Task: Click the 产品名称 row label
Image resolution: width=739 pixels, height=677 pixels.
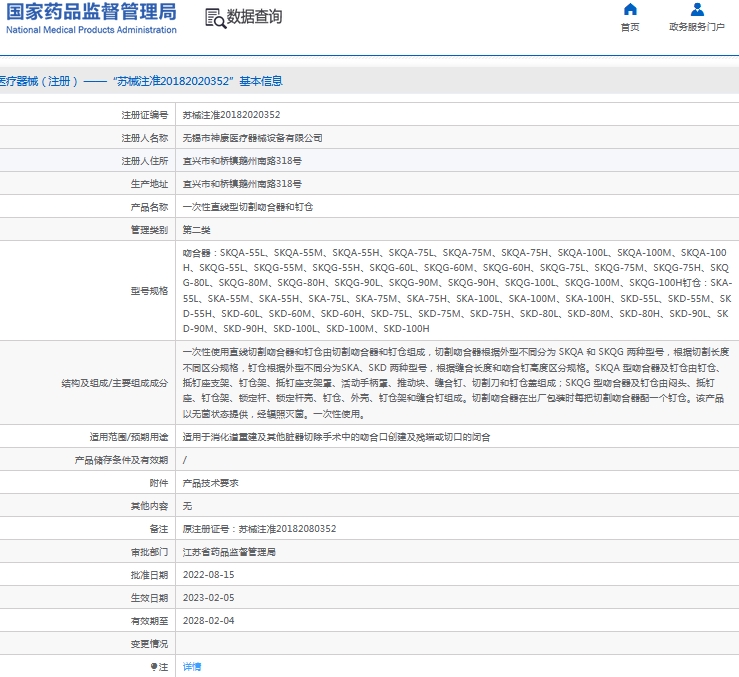Action: (149, 207)
